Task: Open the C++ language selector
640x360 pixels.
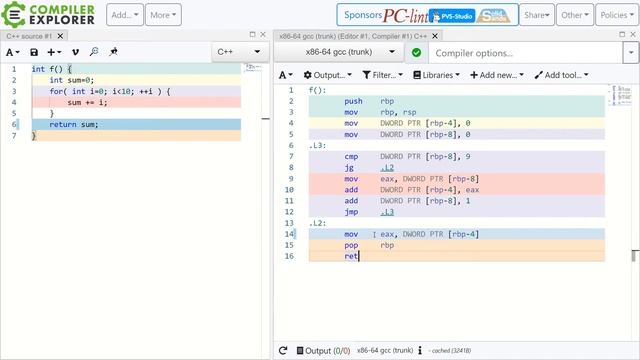Action: coord(239,52)
